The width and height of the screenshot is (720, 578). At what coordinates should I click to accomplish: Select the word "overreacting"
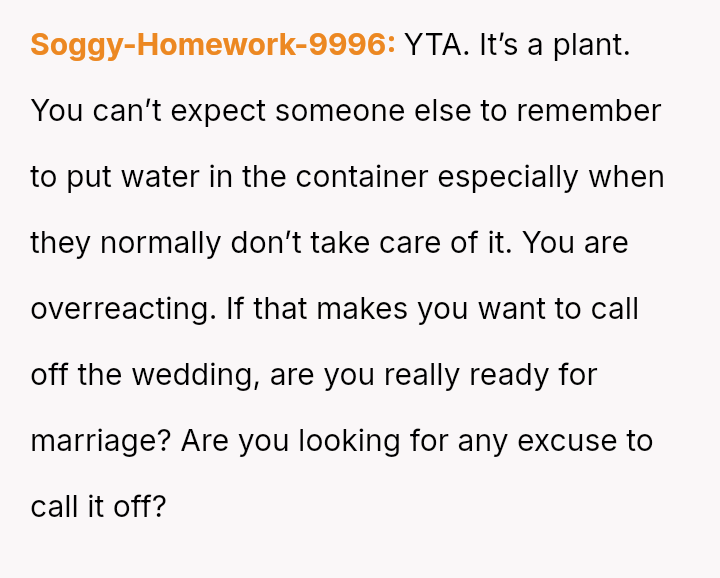tap(122, 309)
